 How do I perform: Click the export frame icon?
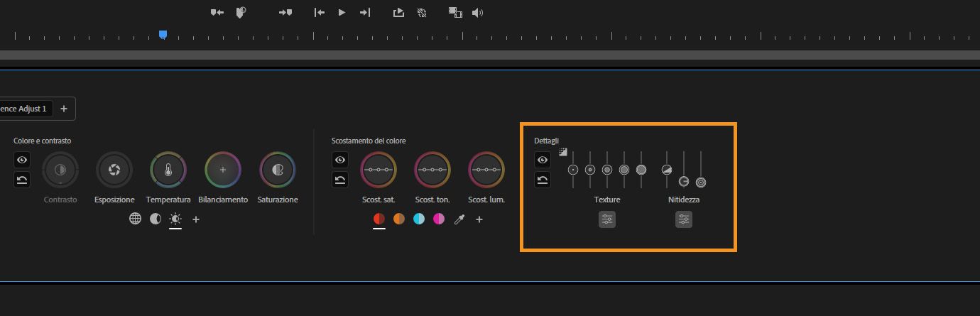[399, 13]
